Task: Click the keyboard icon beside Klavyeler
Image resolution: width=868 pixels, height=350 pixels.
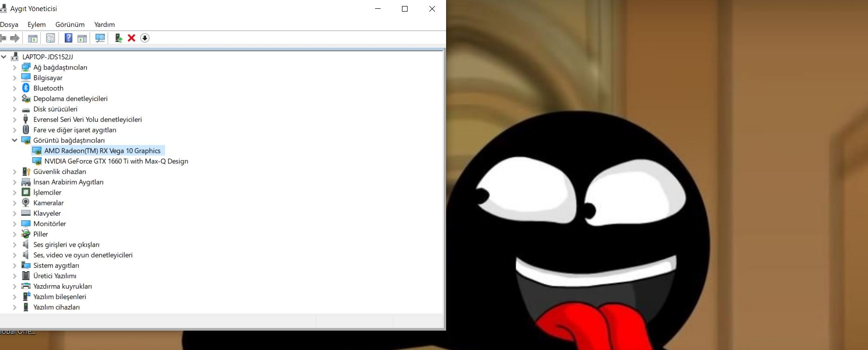Action: coord(26,213)
